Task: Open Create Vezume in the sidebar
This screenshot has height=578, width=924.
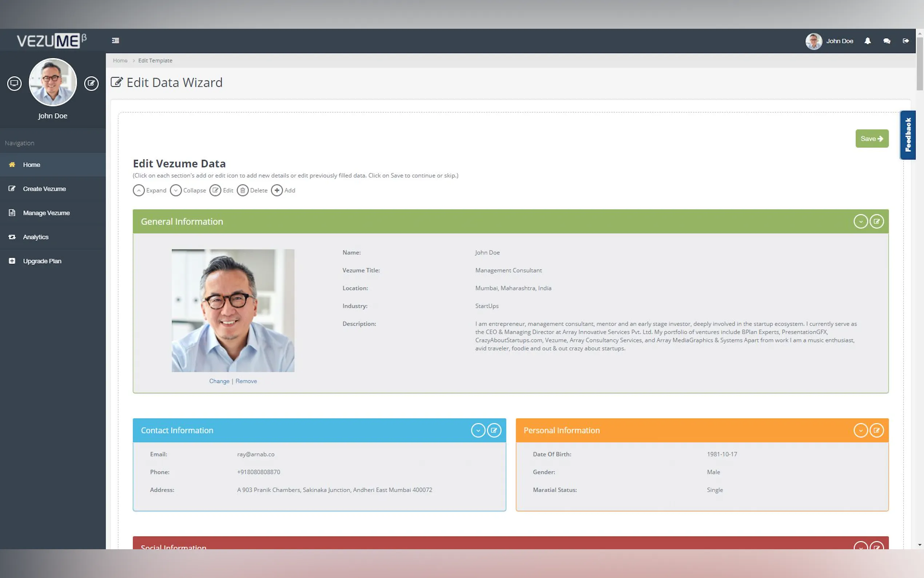Action: (53, 189)
